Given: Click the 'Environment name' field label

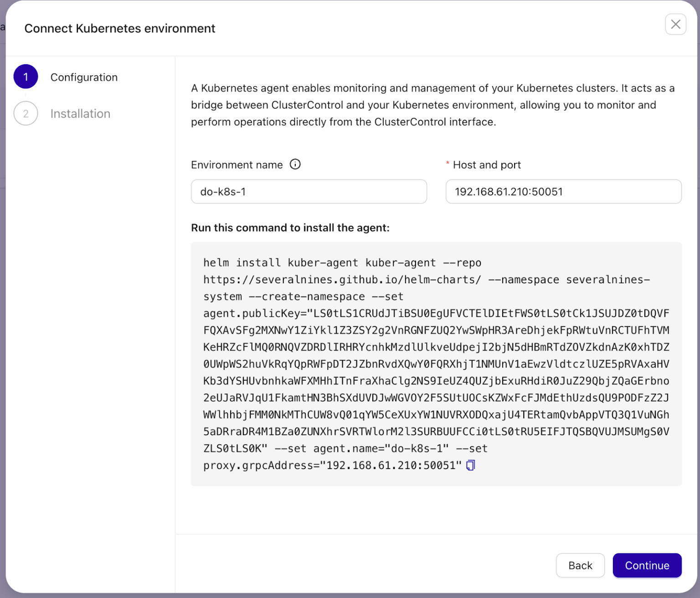Looking at the screenshot, I should (237, 165).
